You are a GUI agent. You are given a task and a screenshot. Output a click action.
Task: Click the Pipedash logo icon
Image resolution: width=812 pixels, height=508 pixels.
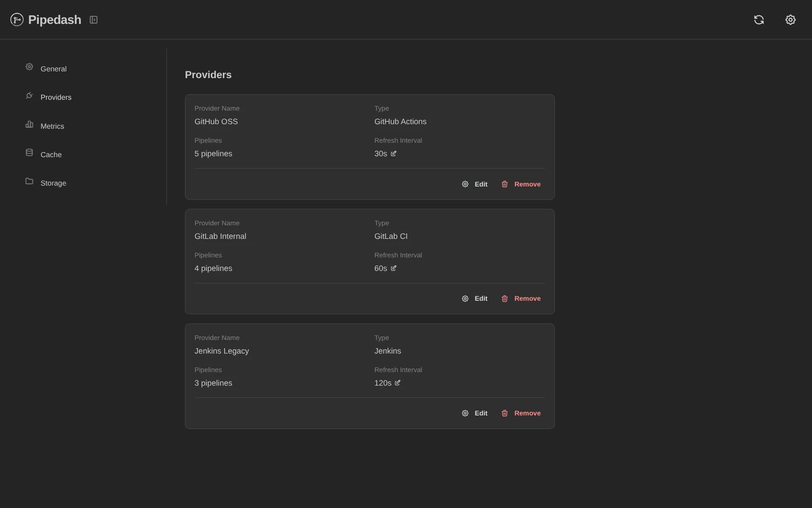coord(17,19)
